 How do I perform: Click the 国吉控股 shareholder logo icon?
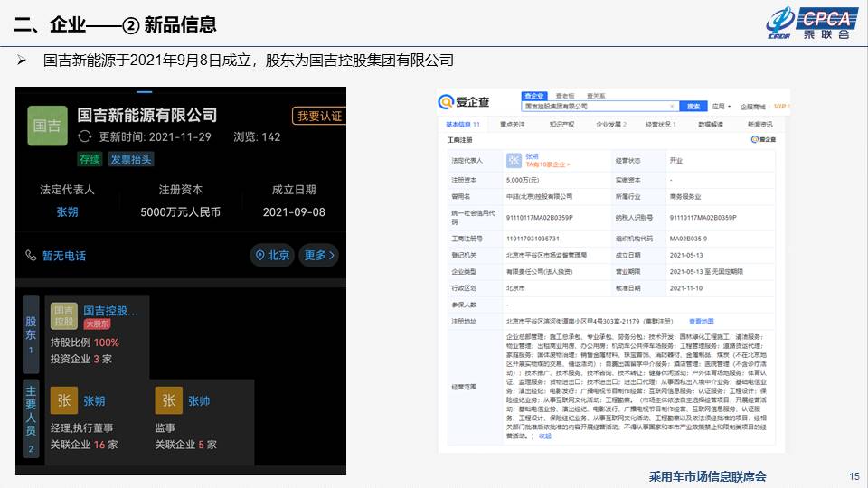coord(63,316)
